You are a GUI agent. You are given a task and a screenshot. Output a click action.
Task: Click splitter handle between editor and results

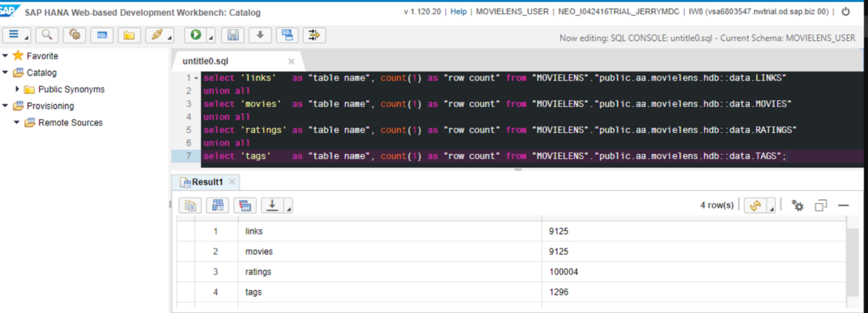point(518,169)
